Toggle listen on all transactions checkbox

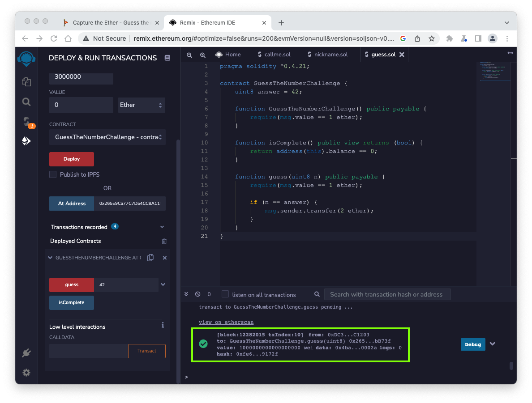[x=225, y=294]
